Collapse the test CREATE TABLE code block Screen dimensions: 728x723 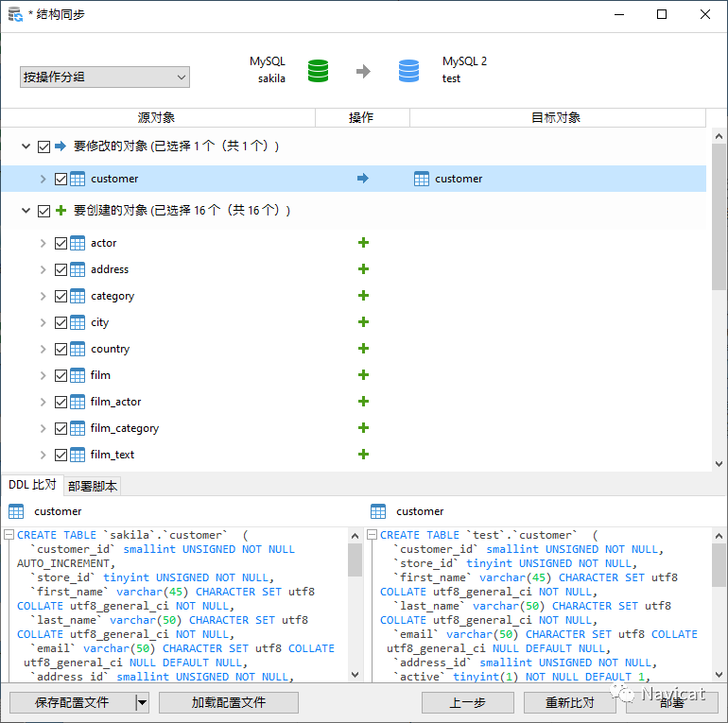[372, 535]
